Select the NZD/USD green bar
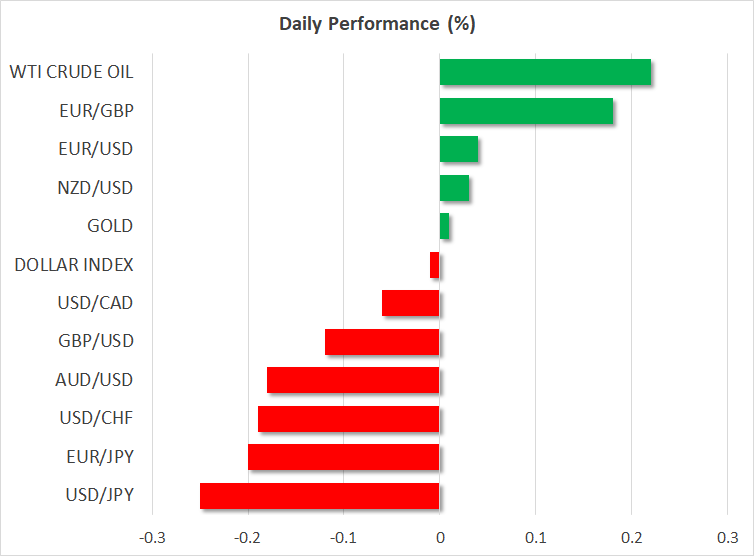 455,188
